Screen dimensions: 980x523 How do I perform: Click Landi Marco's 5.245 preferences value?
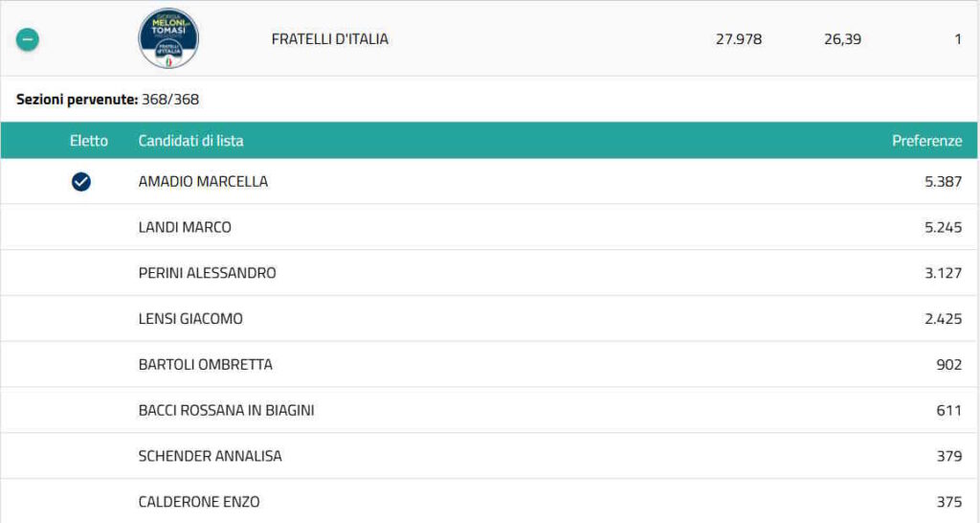943,227
